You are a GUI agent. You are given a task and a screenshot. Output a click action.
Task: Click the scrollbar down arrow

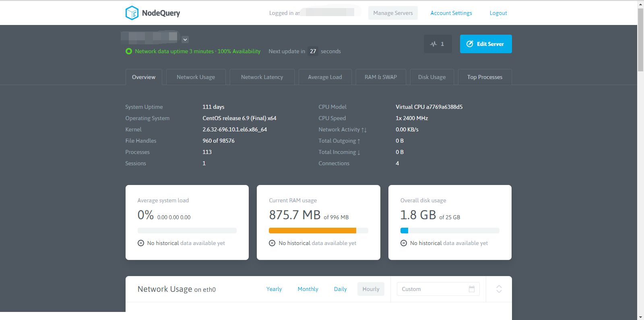pyautogui.click(x=640, y=317)
